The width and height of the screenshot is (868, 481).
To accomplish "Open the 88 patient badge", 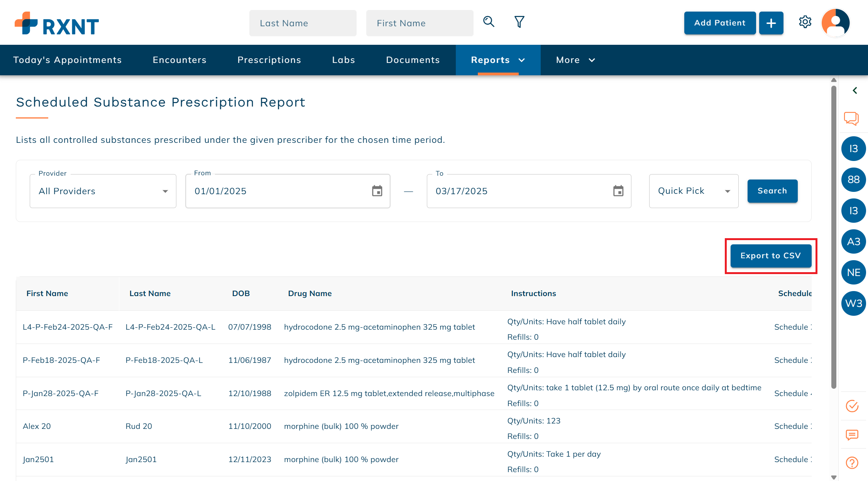I will point(854,180).
